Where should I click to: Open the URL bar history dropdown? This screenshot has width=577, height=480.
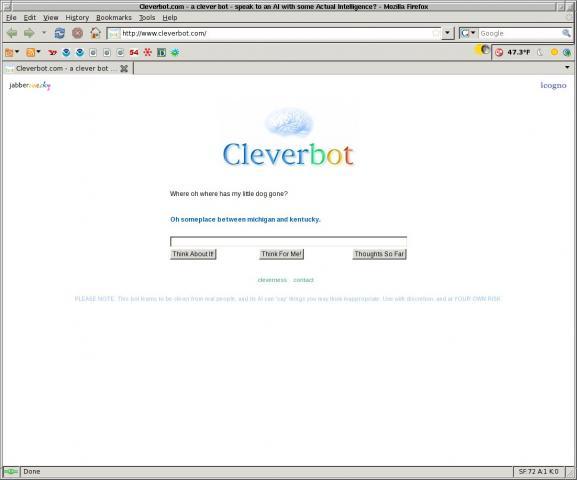(x=447, y=33)
